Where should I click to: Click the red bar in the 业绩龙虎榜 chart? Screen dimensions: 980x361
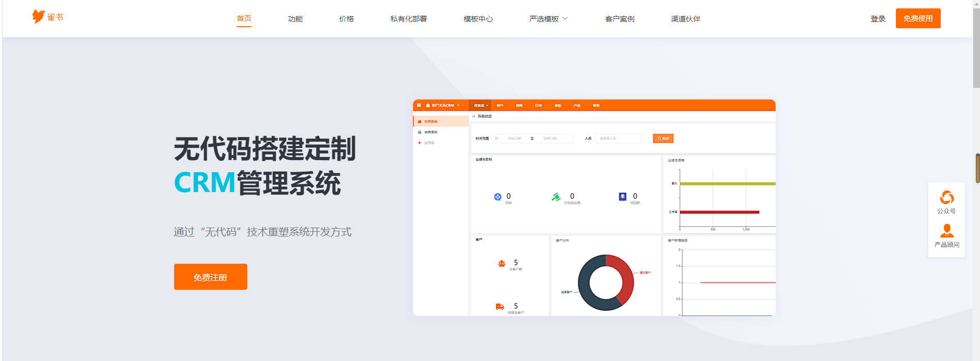click(x=719, y=212)
